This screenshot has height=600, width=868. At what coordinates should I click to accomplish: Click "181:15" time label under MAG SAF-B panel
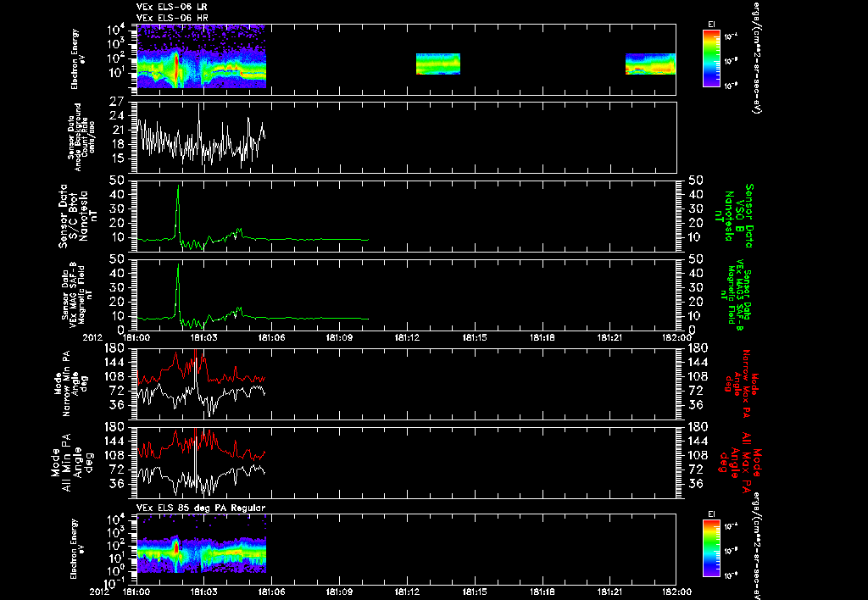(x=475, y=337)
